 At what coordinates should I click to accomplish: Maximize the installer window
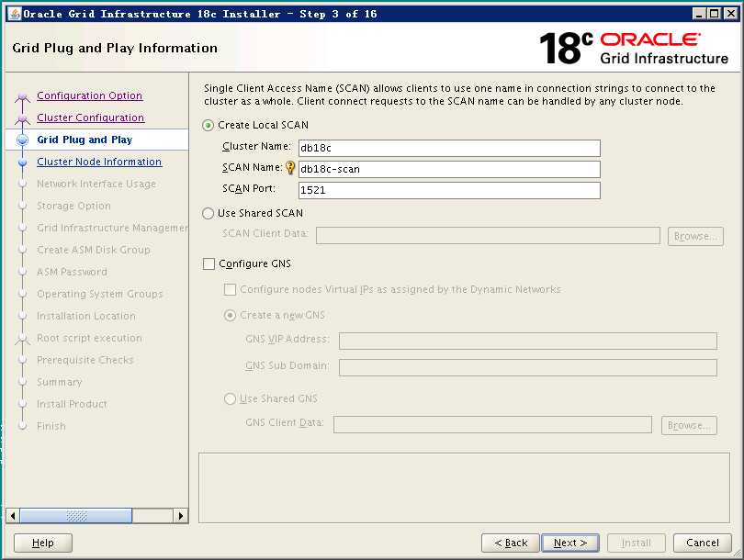coord(714,14)
